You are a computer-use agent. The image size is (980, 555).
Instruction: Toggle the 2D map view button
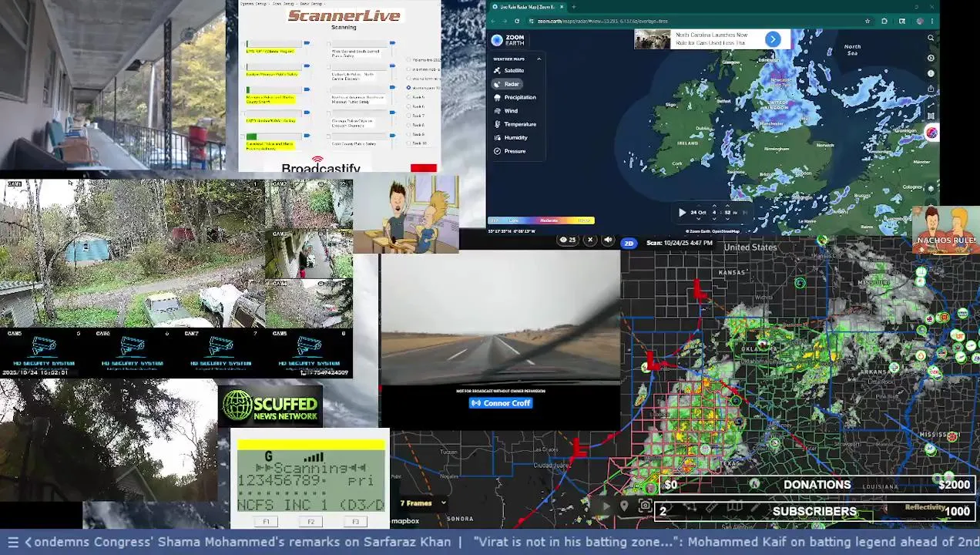(629, 243)
